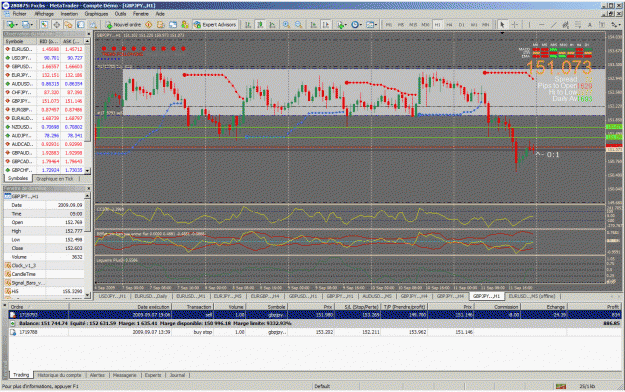
Task: Open the indicators list dropdown
Action: click(x=342, y=25)
